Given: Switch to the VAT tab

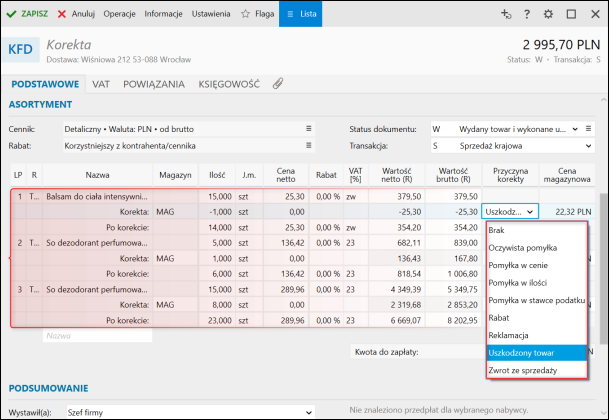Looking at the screenshot, I should point(101,84).
